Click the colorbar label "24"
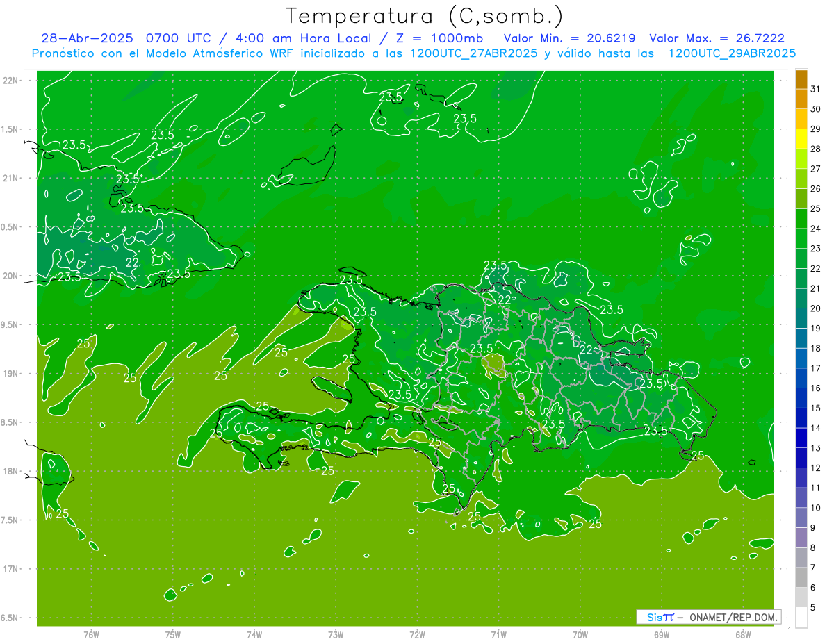 pos(815,229)
